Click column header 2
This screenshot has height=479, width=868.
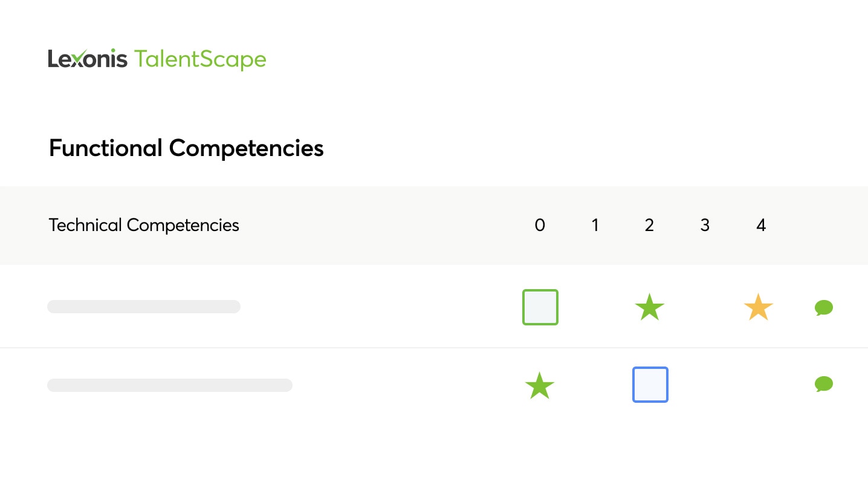pyautogui.click(x=649, y=226)
